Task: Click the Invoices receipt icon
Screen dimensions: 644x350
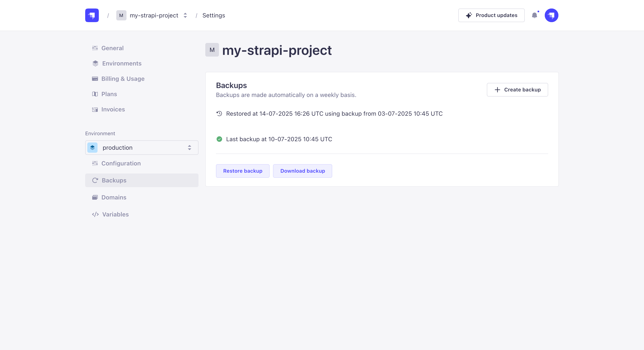Action: tap(95, 109)
